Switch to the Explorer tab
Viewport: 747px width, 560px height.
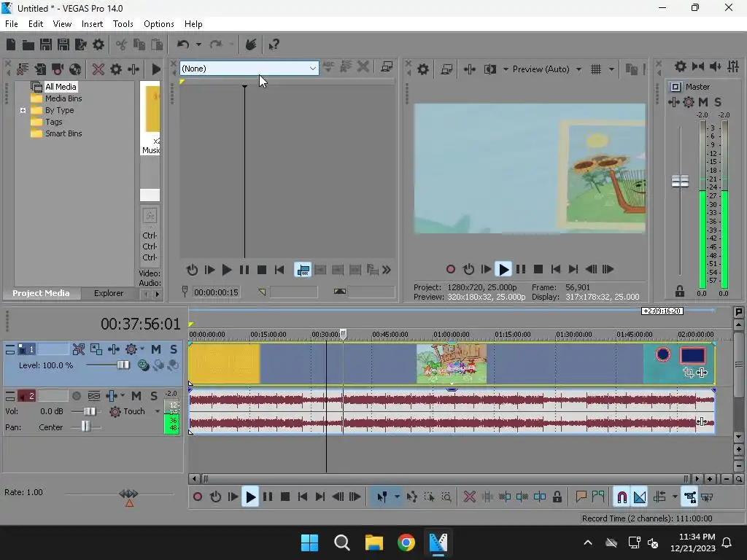click(109, 293)
